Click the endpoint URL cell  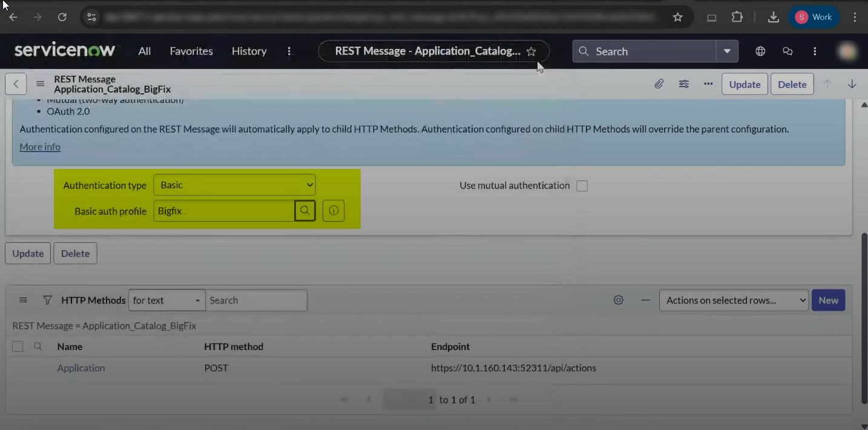[513, 368]
